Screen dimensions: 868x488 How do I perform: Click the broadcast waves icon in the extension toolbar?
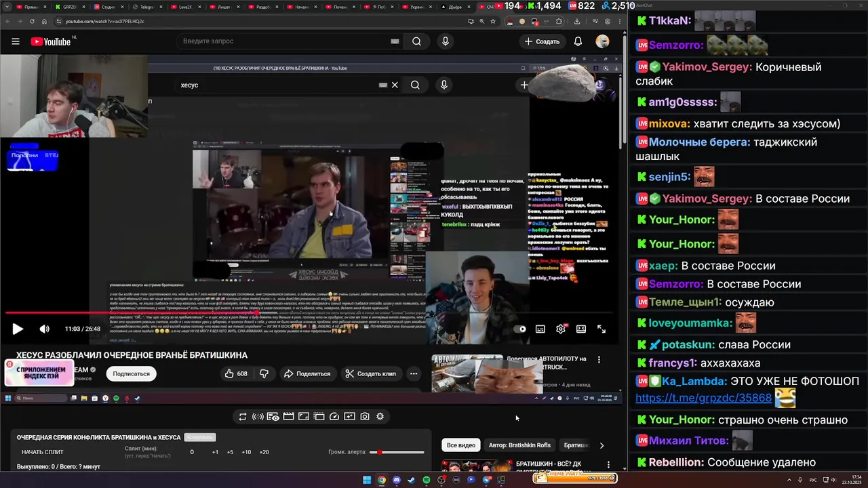coord(258,417)
